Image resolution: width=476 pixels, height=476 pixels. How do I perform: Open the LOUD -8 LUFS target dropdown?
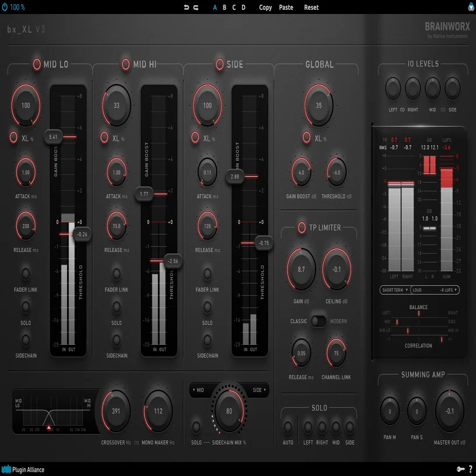click(435, 290)
